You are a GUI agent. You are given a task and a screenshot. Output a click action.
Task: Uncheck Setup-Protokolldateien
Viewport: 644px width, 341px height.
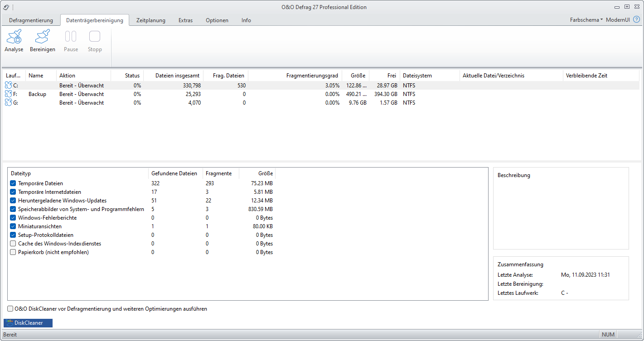pos(13,235)
